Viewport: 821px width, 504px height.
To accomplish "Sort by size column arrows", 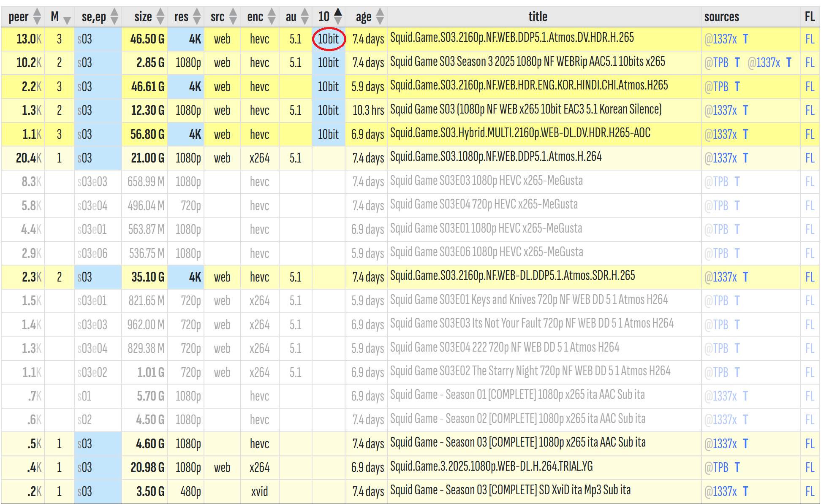I will 160,16.
